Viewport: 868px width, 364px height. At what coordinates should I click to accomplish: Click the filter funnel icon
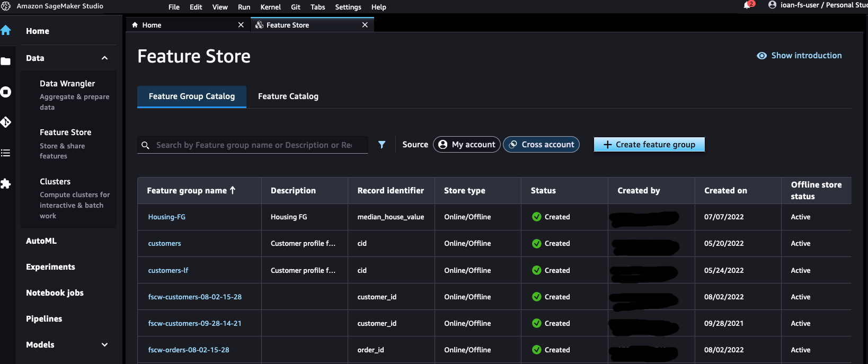382,145
